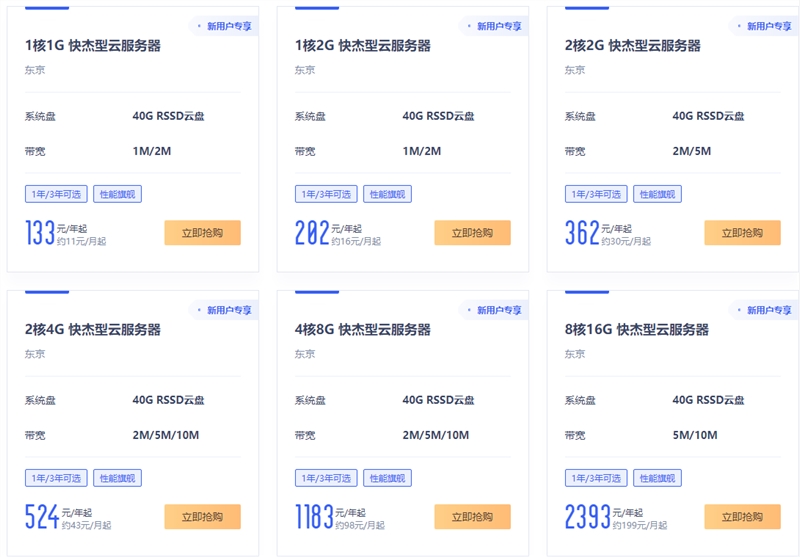Click 约16元/月起 monthly price text
This screenshot has height=557, width=800.
click(356, 241)
